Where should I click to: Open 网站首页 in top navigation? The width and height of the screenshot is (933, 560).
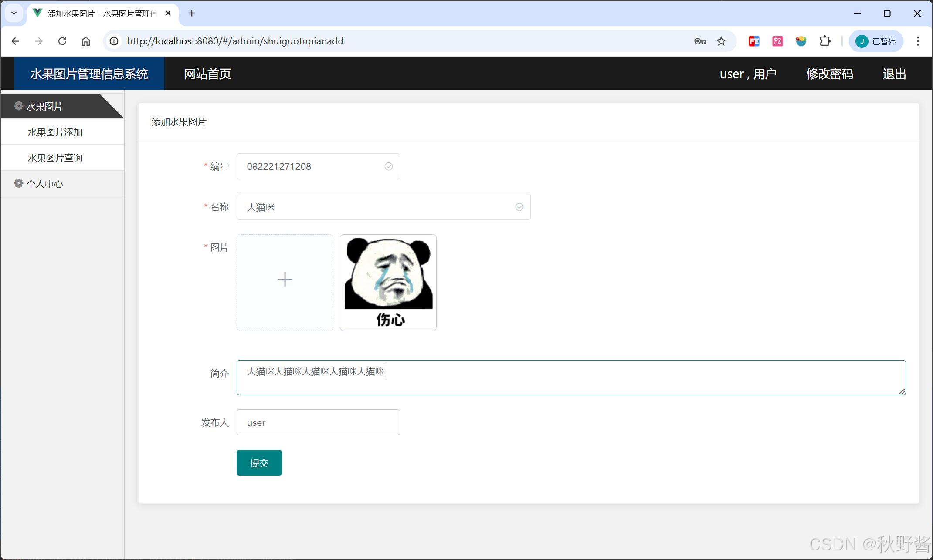(x=207, y=74)
